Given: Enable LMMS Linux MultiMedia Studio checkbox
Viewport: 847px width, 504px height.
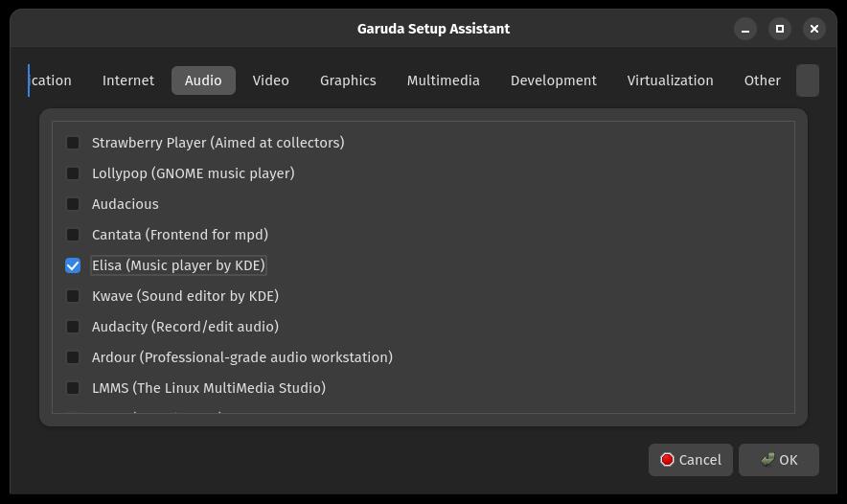Looking at the screenshot, I should (x=73, y=388).
